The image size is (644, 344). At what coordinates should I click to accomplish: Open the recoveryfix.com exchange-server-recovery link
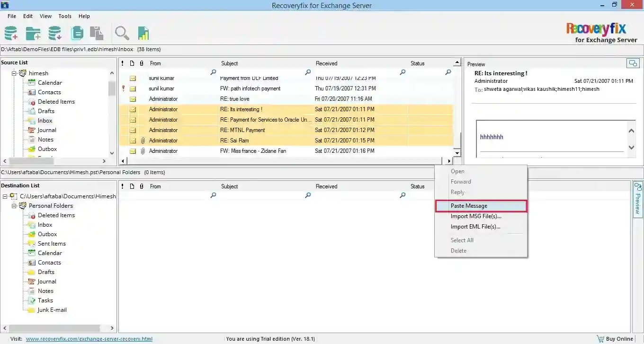pos(89,339)
